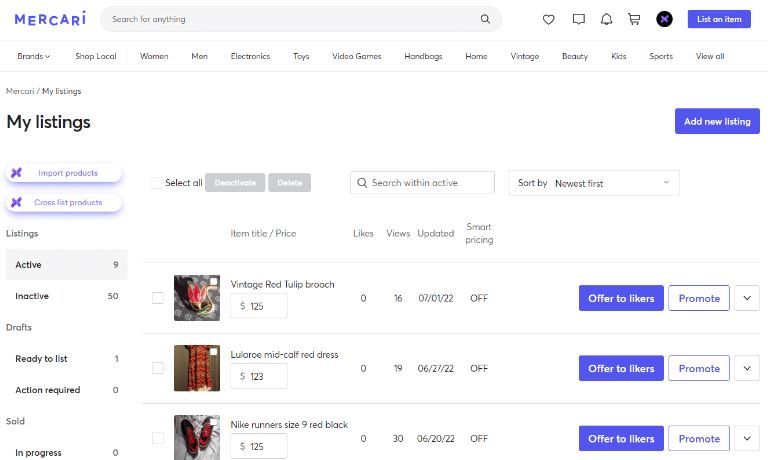Click Add new listing button
This screenshot has width=768, height=460.
tap(717, 121)
